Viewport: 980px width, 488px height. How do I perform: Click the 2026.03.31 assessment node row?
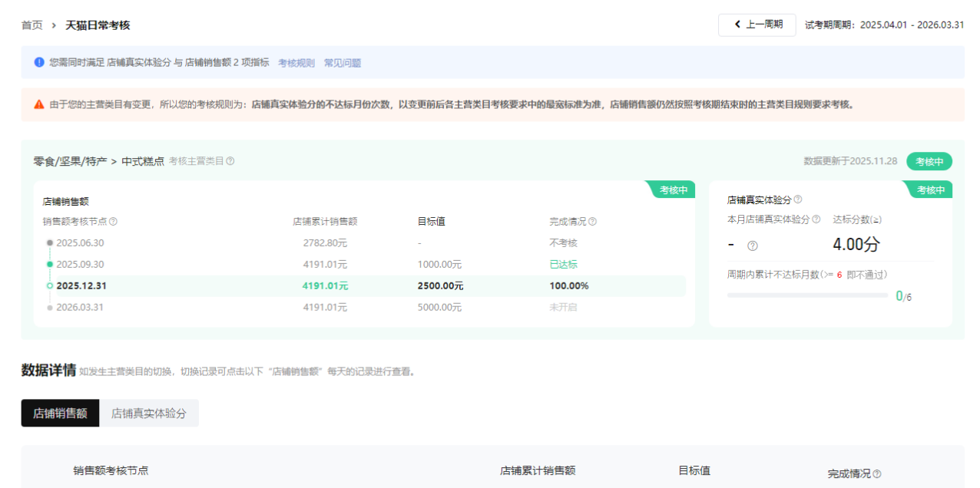80,307
